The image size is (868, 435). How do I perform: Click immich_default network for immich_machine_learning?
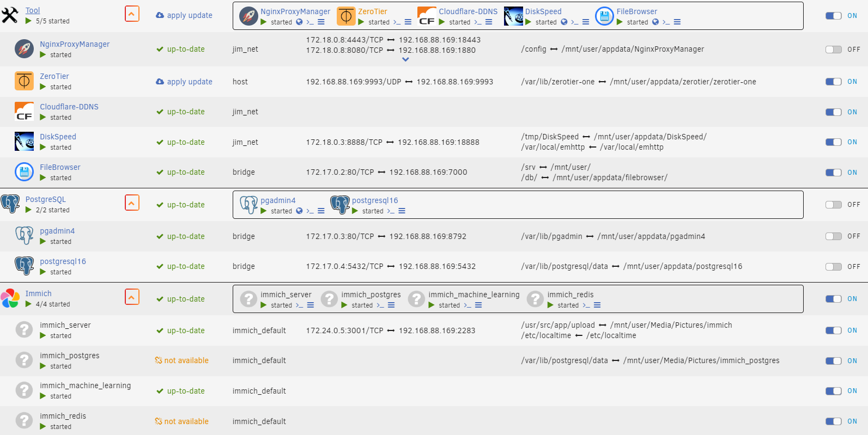[x=259, y=391]
